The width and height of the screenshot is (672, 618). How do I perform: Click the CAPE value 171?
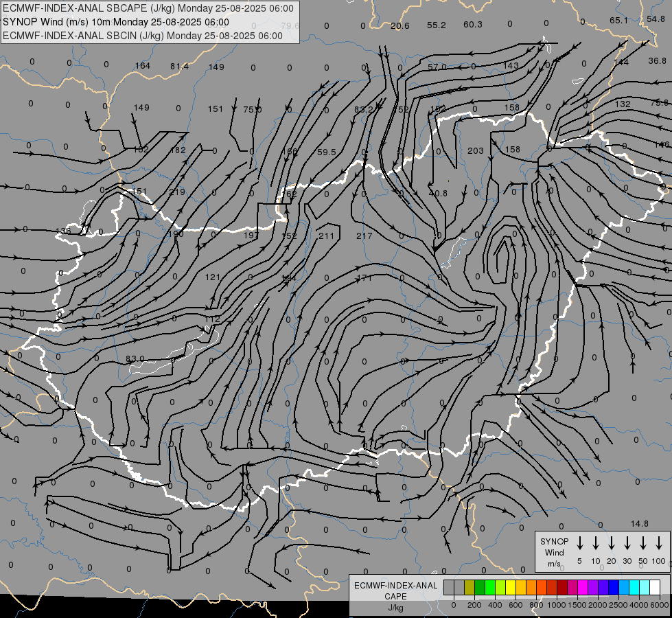364,278
